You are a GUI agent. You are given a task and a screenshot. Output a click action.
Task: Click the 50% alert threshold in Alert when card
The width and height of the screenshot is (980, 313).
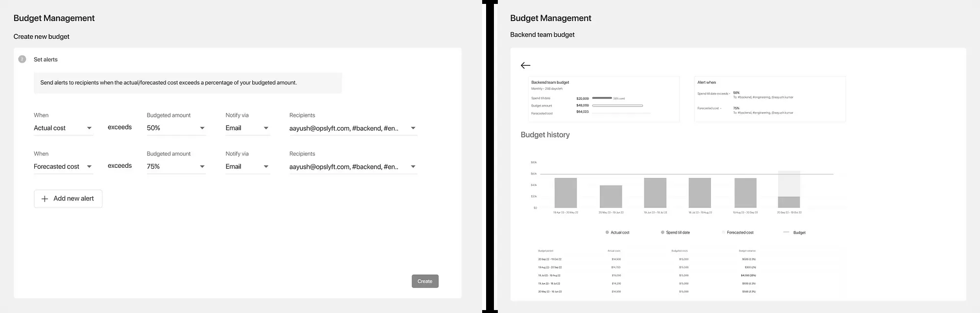(x=736, y=93)
